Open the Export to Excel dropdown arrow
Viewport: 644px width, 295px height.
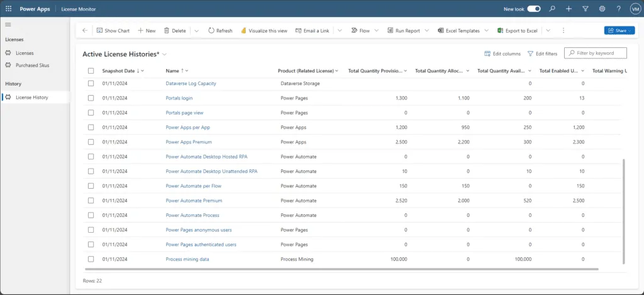coord(548,30)
